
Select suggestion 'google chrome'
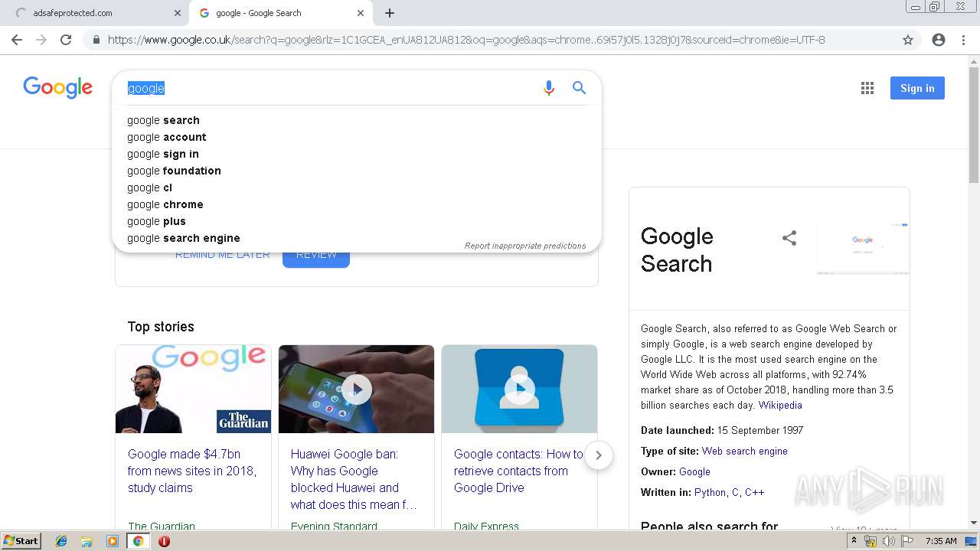pyautogui.click(x=357, y=204)
